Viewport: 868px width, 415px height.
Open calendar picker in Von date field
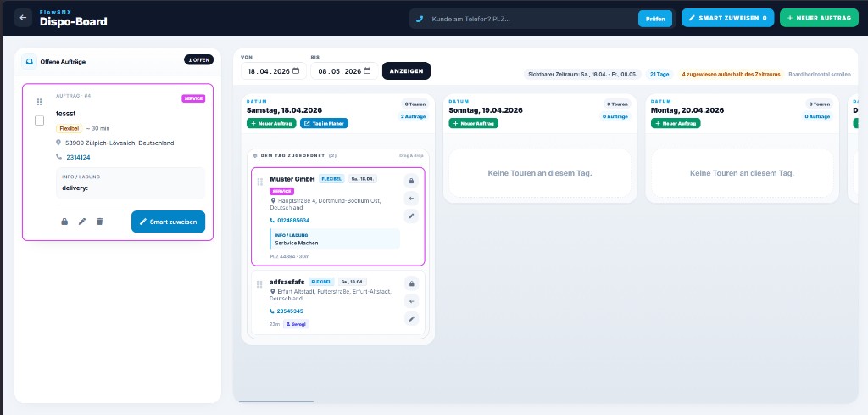(x=296, y=71)
